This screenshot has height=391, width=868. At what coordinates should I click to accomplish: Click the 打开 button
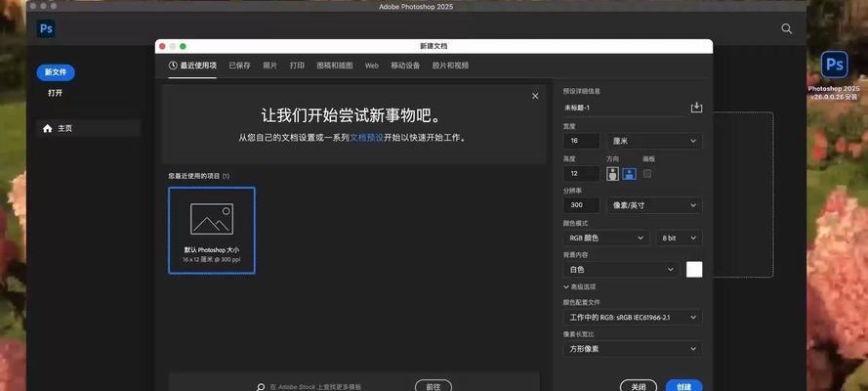[56, 93]
